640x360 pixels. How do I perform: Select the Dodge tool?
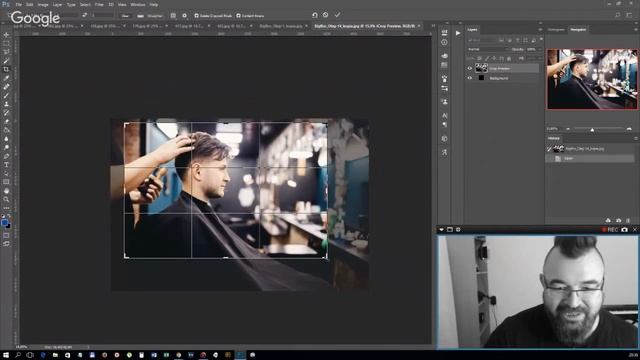[x=6, y=147]
